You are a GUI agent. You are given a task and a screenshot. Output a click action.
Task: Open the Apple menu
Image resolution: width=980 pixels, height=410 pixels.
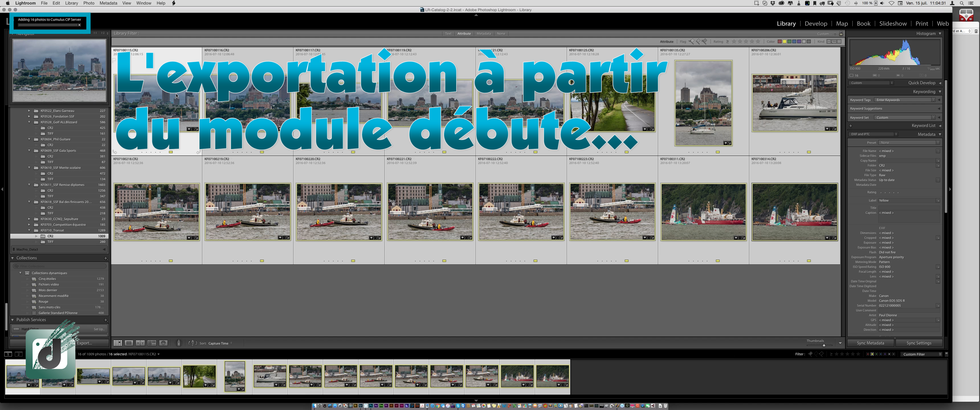8,3
